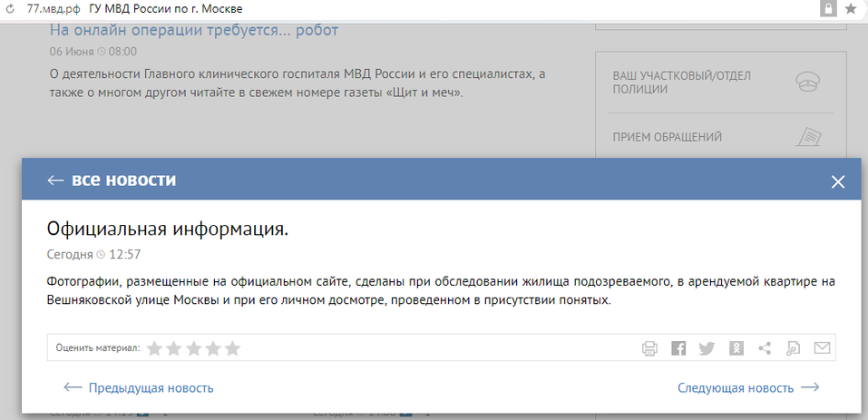This screenshot has height=420, width=868.
Task: Open the generic share icon
Action: click(x=765, y=348)
